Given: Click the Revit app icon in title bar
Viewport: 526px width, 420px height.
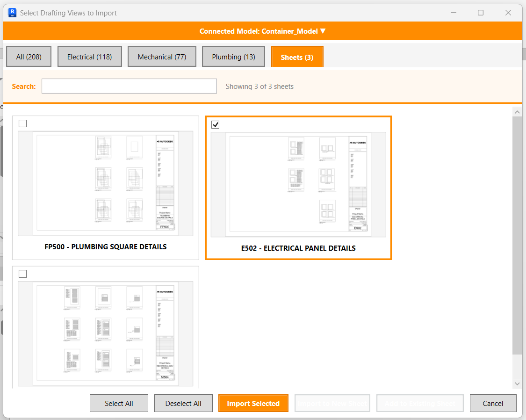Looking at the screenshot, I should [12, 13].
